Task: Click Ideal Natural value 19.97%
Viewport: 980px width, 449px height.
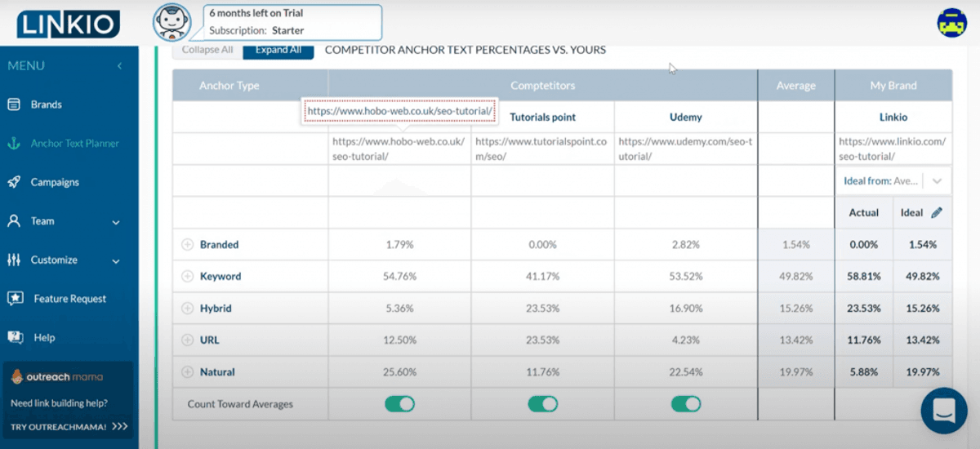Action: 922,372
